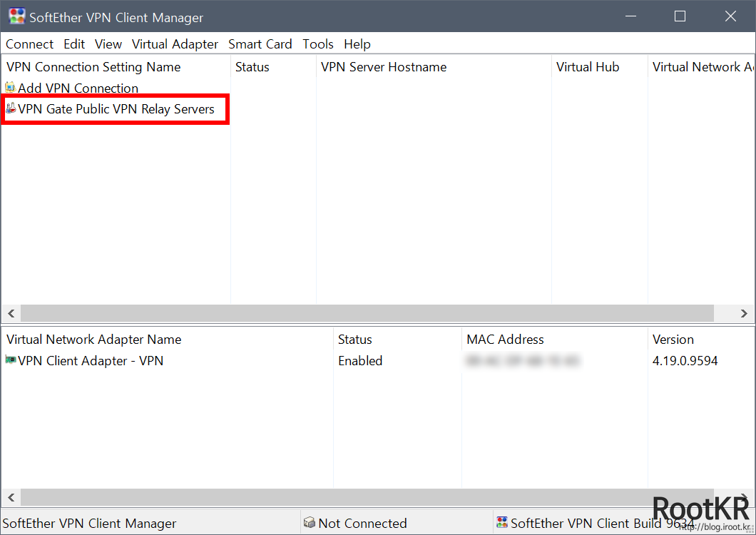
Task: Click the version 4.19.0.9594 cell
Action: (x=685, y=361)
